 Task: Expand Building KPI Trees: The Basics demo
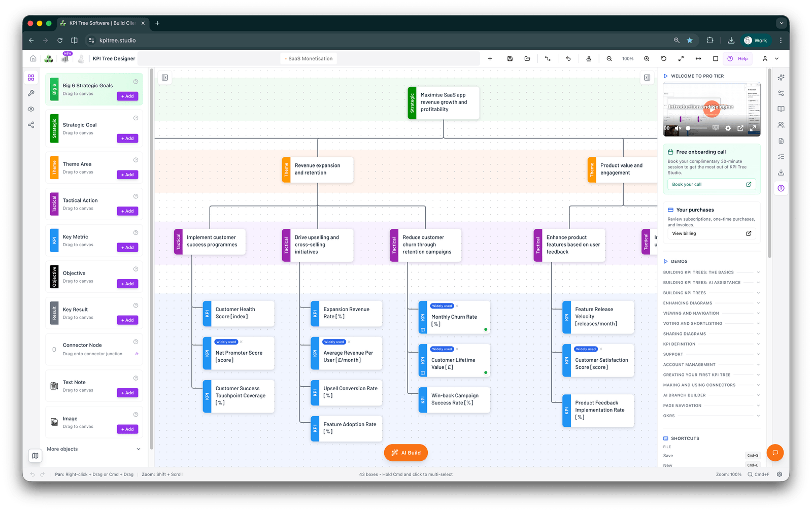click(x=711, y=272)
